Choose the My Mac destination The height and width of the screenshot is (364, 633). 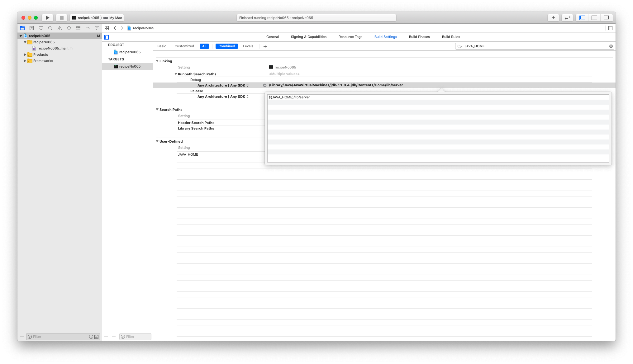click(x=113, y=18)
